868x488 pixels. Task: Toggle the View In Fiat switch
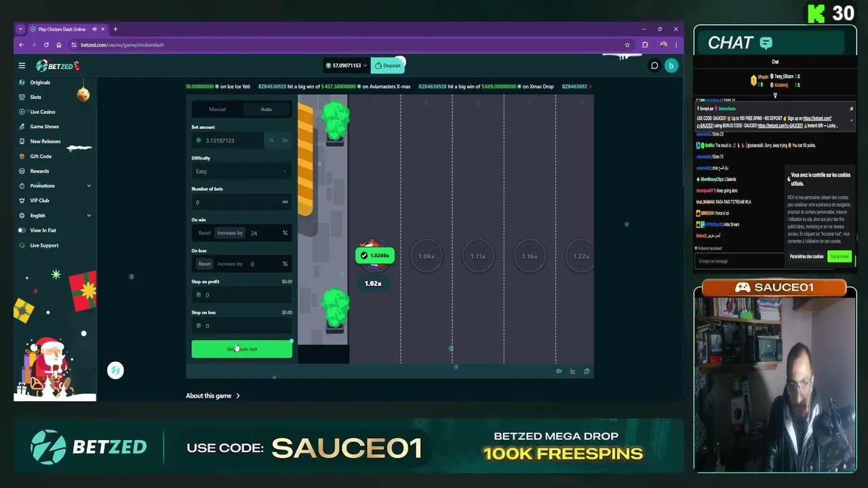click(22, 230)
